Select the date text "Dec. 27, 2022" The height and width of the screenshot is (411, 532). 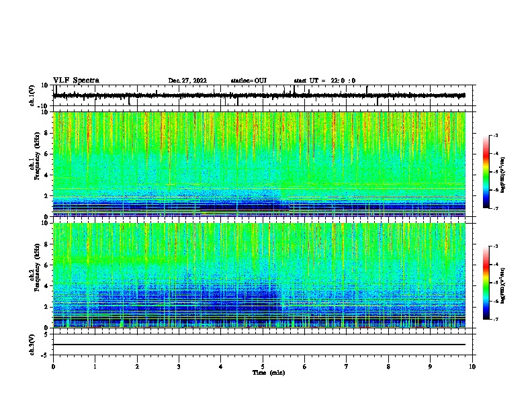pyautogui.click(x=187, y=81)
